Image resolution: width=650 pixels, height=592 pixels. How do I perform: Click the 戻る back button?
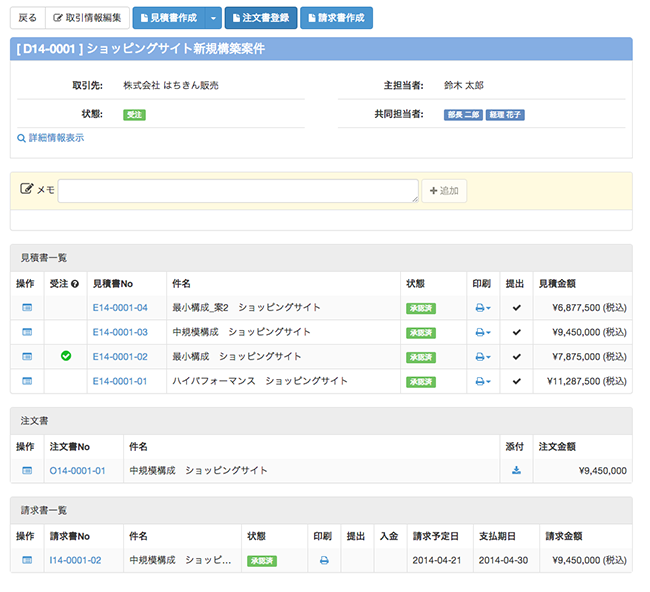27,18
